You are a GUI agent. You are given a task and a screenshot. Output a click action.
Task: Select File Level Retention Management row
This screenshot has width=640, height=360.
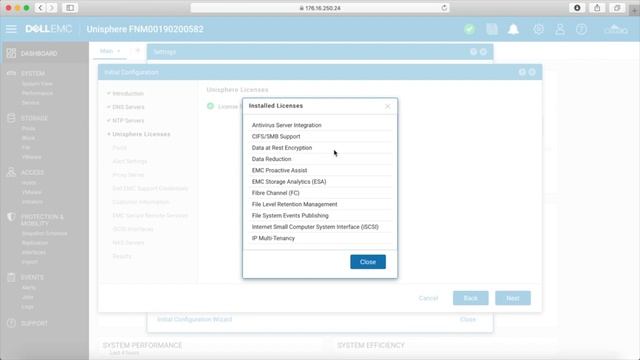click(320, 204)
